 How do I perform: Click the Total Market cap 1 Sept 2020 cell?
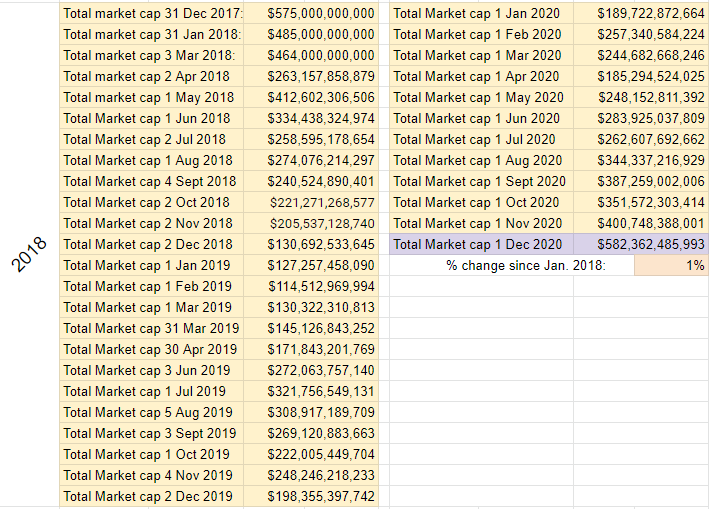pos(482,181)
